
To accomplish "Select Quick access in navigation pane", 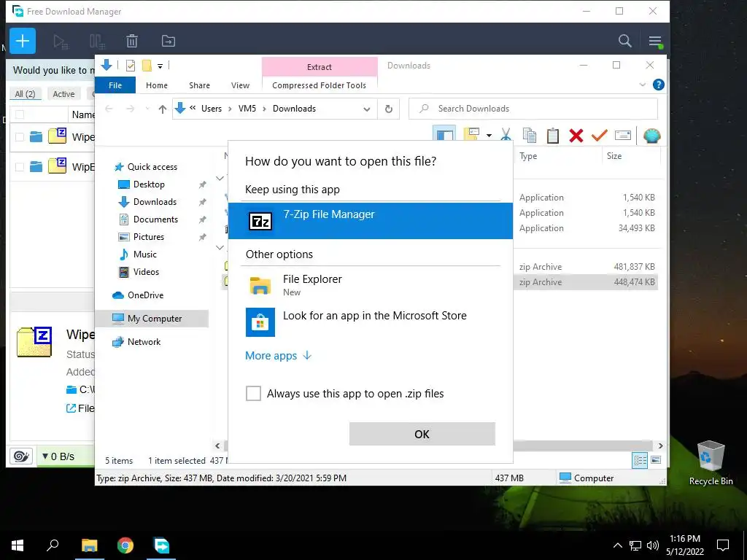I will 152,167.
